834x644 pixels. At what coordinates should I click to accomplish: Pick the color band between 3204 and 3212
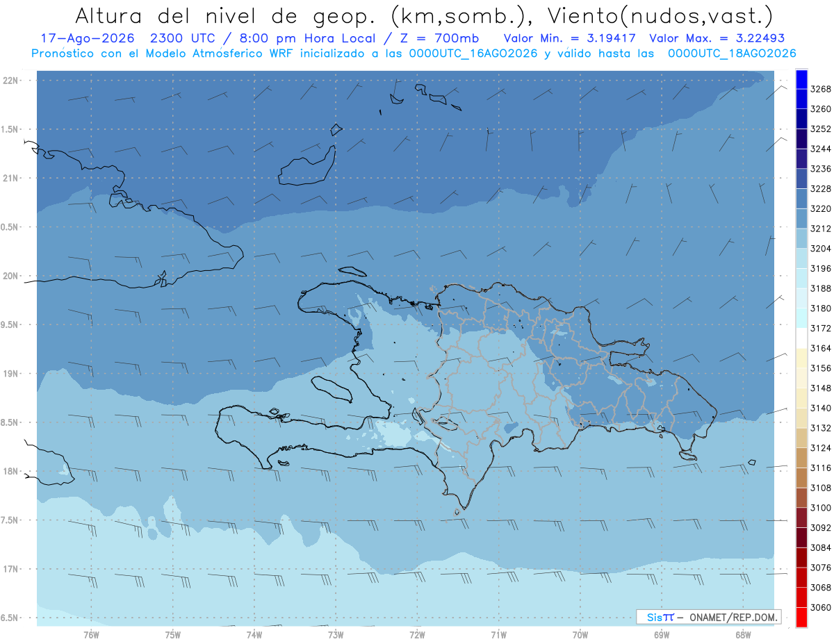(801, 239)
